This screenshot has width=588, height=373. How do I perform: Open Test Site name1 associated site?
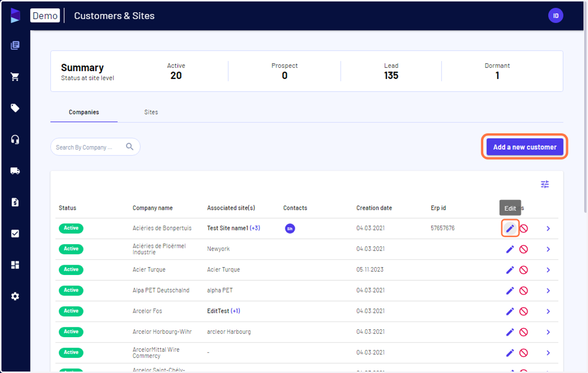(228, 228)
